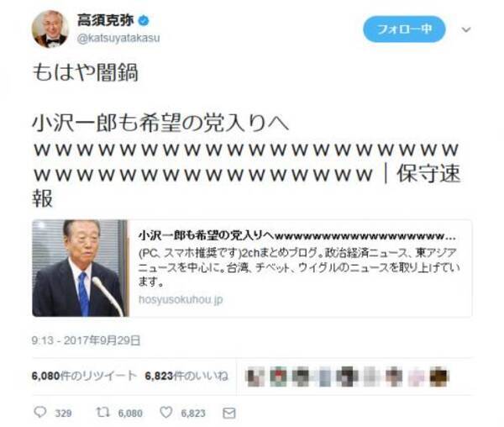The width and height of the screenshot is (504, 427).
Task: Click the 329 reply count
Action: click(63, 414)
